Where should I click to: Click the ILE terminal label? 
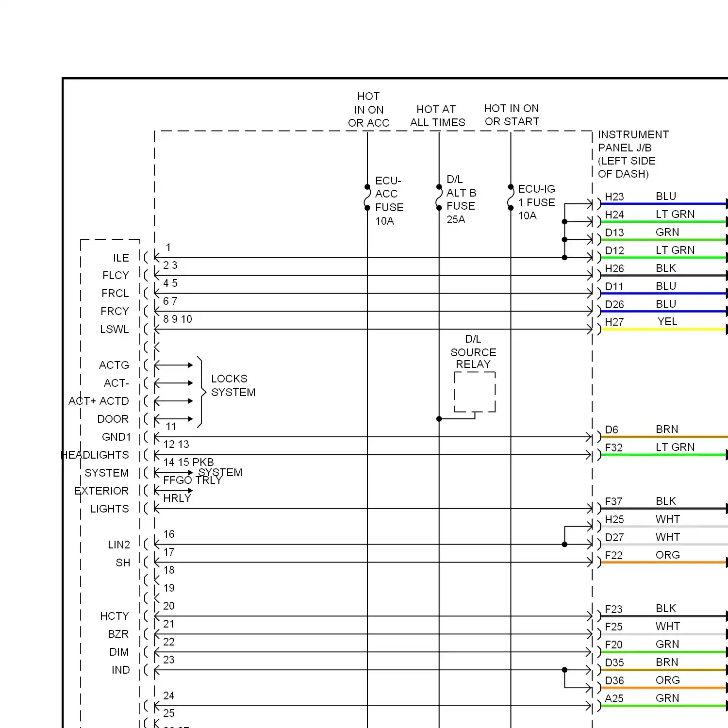pos(121,258)
